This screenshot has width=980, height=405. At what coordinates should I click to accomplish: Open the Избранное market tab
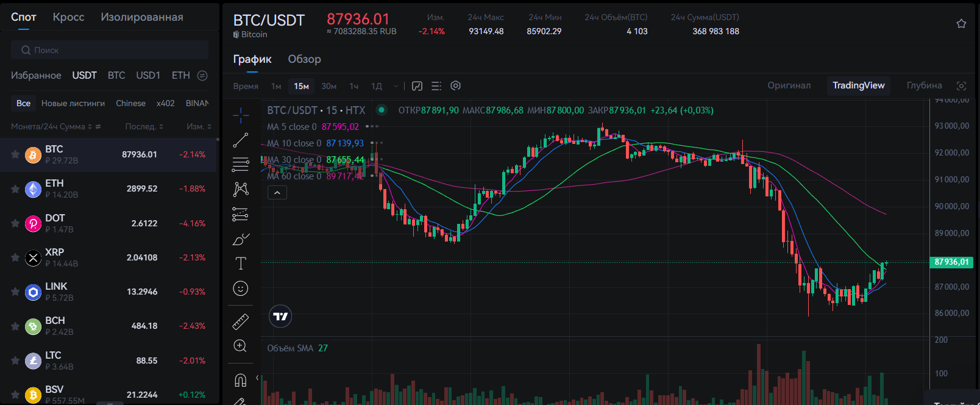tap(36, 76)
